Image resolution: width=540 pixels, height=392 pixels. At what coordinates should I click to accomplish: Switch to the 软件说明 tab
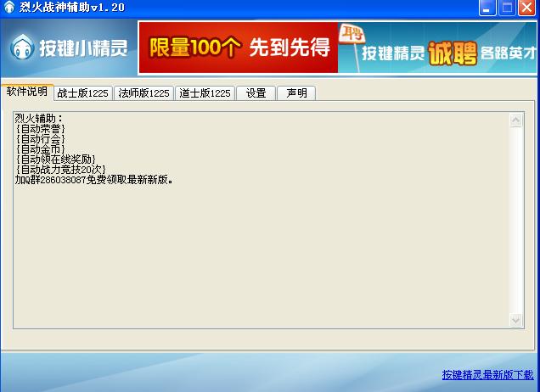27,92
